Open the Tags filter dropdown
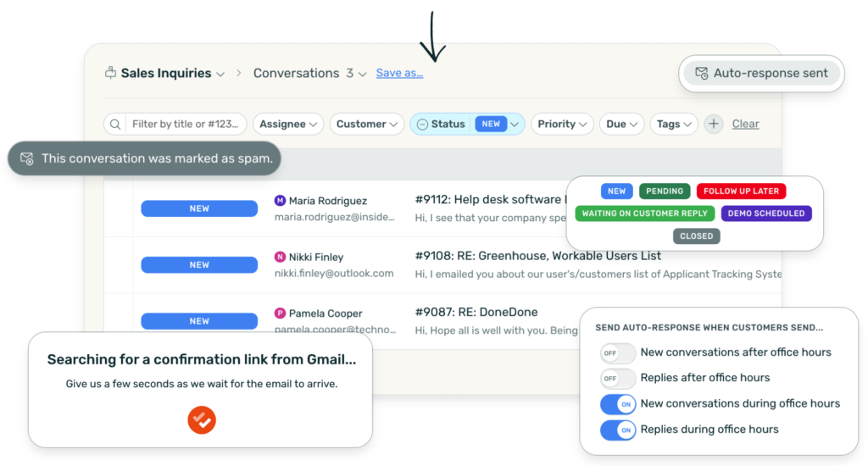 tap(674, 125)
